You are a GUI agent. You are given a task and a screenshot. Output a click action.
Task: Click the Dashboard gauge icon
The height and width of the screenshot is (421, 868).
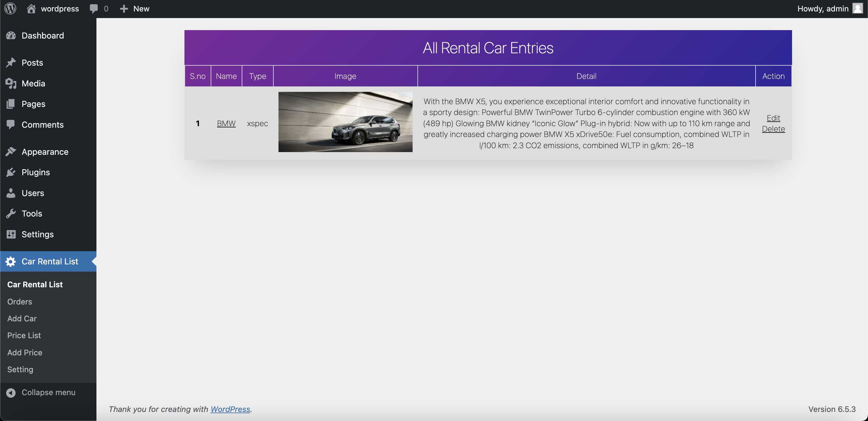11,35
